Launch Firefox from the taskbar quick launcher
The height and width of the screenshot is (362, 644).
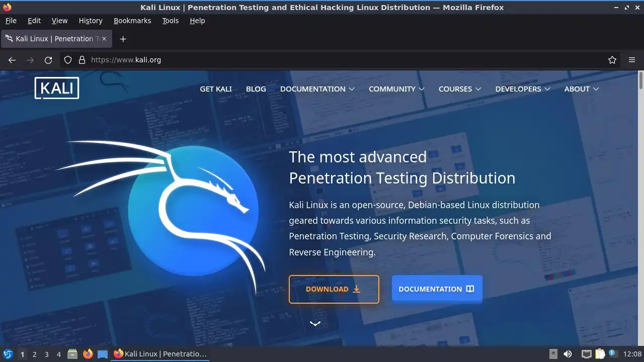pyautogui.click(x=88, y=354)
